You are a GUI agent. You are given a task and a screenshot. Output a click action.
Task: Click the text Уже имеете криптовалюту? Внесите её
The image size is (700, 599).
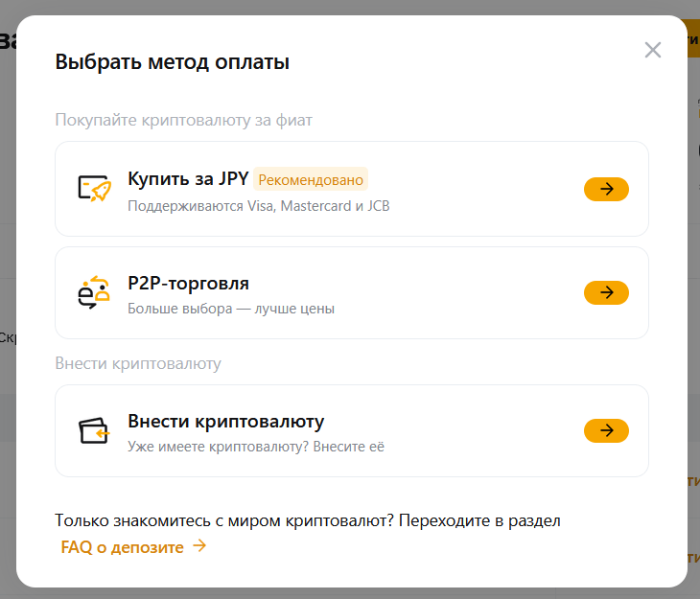coord(256,447)
